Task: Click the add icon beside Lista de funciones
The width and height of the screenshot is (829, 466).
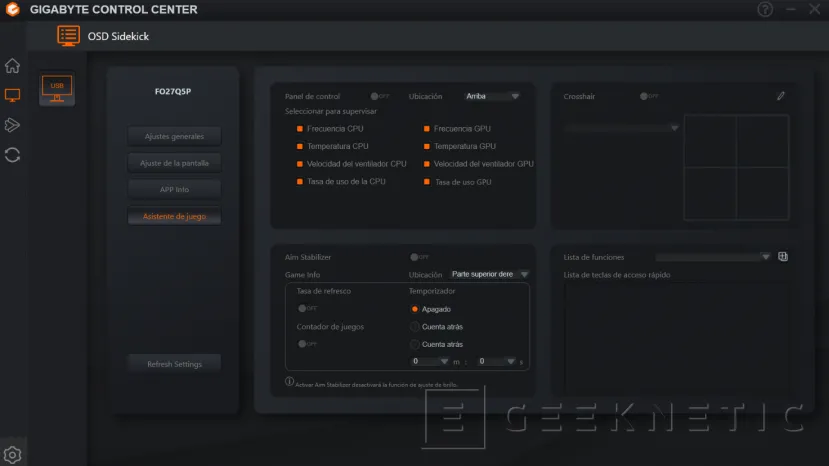Action: click(x=783, y=256)
